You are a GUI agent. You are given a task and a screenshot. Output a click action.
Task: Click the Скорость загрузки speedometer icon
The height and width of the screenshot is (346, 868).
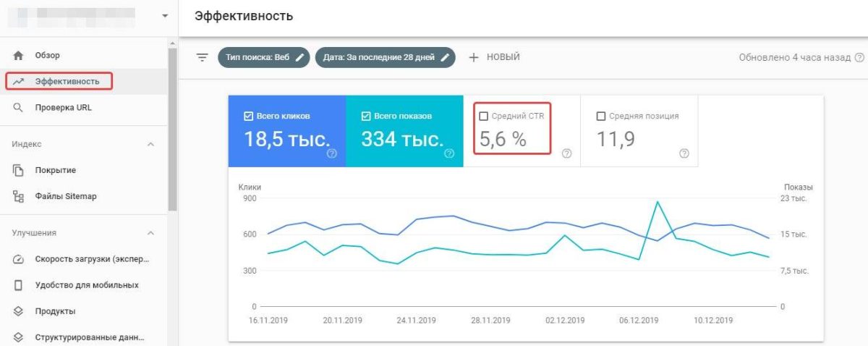(18, 259)
